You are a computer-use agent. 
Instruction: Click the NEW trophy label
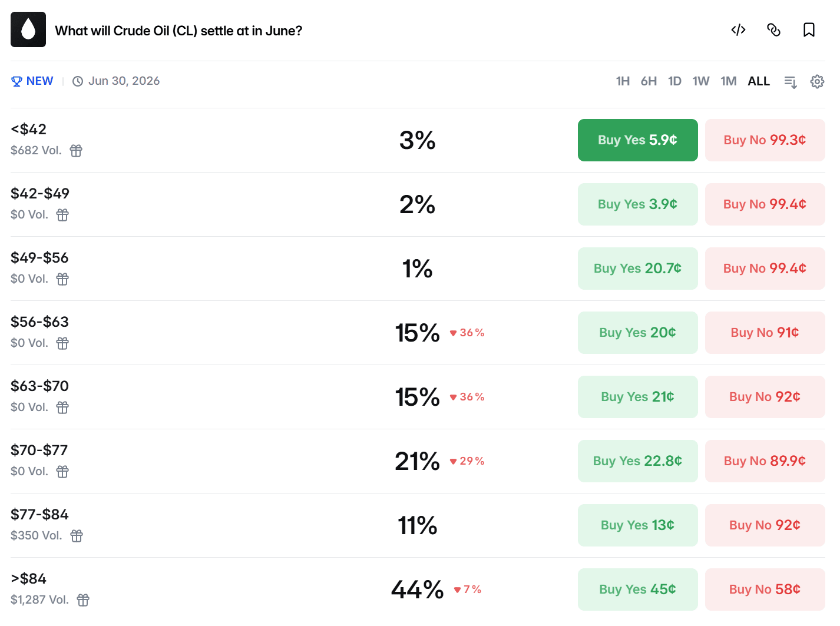point(32,81)
